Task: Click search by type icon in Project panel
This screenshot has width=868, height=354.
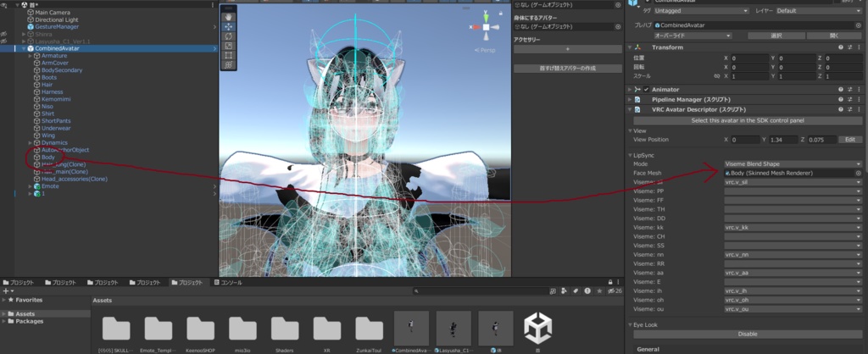Action: click(564, 291)
